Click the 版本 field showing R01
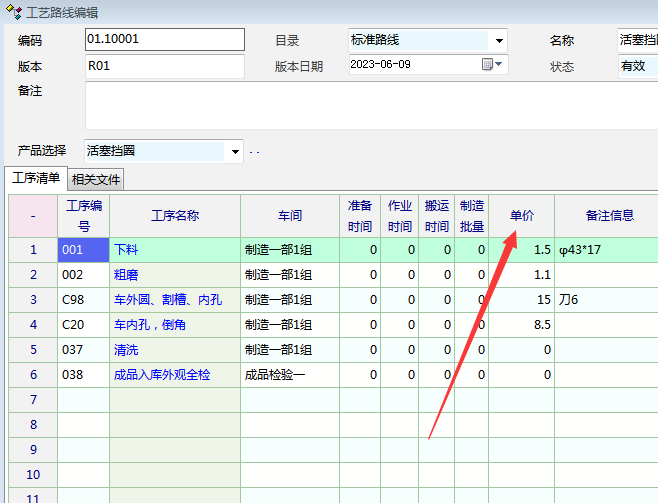The width and height of the screenshot is (658, 503). click(164, 66)
